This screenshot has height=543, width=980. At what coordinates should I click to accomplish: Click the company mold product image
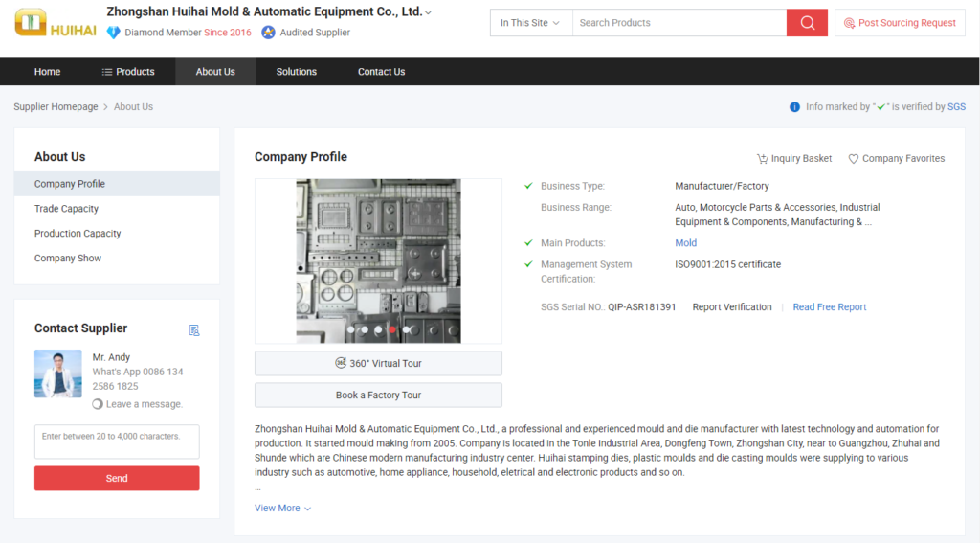click(x=378, y=260)
